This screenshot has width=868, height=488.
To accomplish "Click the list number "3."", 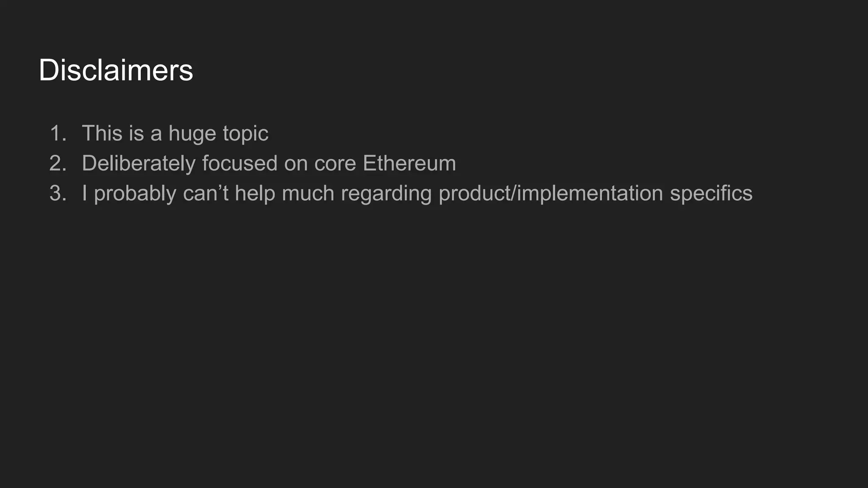I will click(x=58, y=194).
